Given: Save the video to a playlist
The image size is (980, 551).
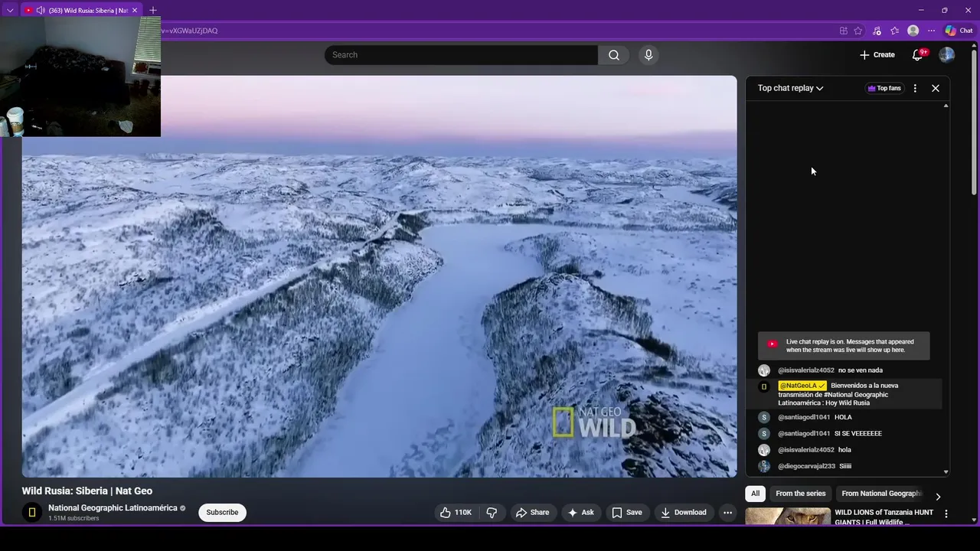Looking at the screenshot, I should pyautogui.click(x=626, y=513).
